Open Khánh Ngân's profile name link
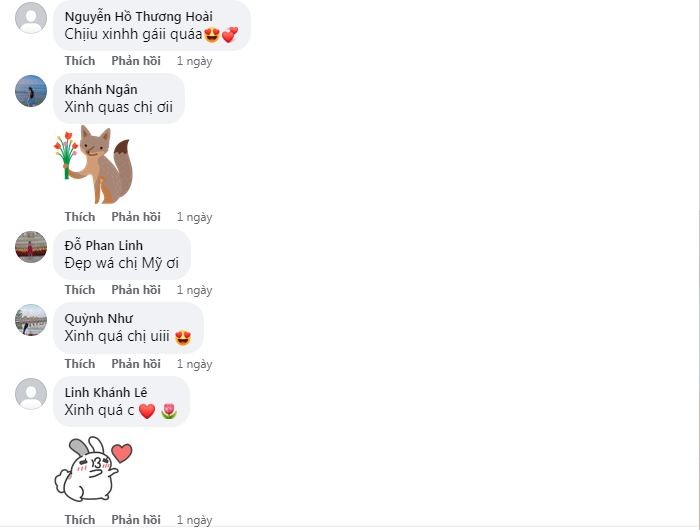700x530 pixels. [101, 90]
